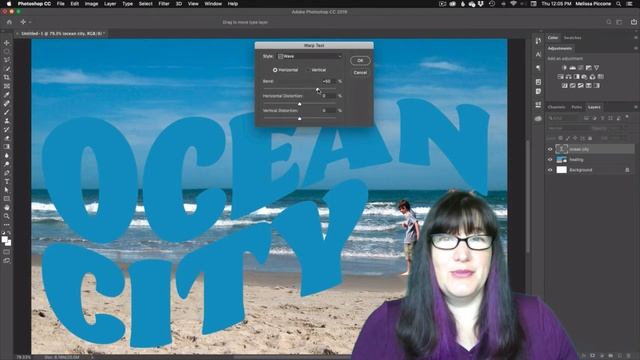The width and height of the screenshot is (640, 360).
Task: Change the screen mode at the toolbar bottom
Action: click(7, 260)
